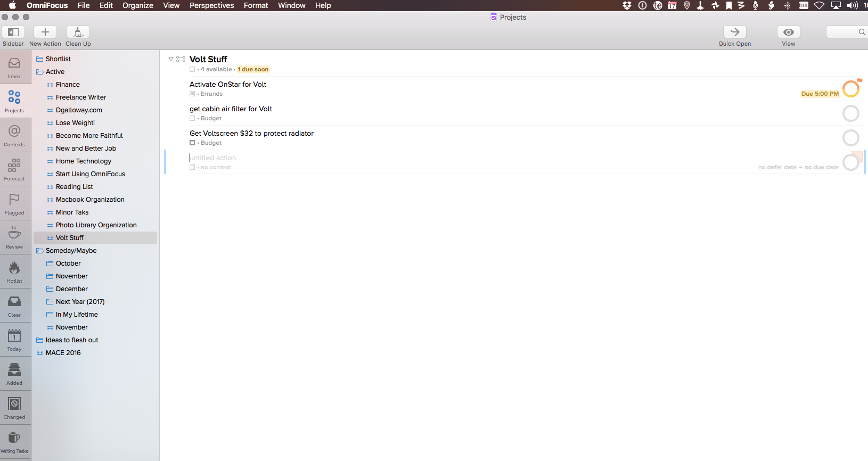Open the Changed perspective

coord(15,408)
